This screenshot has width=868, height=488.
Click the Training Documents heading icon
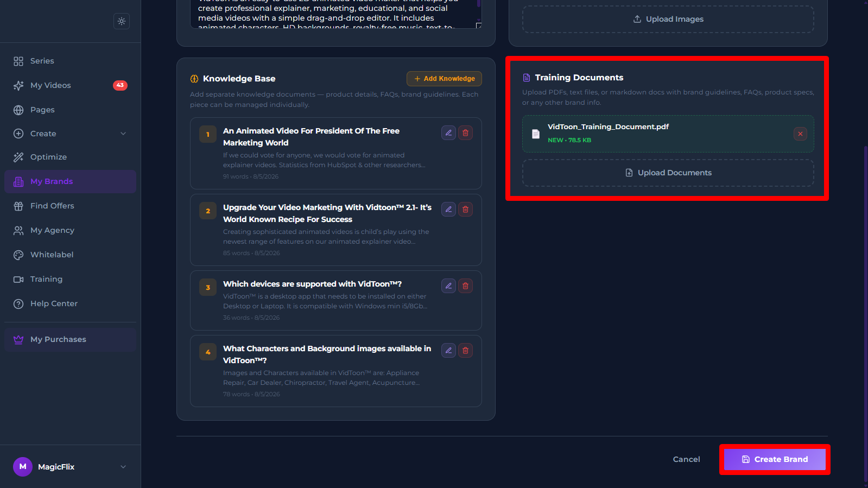(527, 78)
